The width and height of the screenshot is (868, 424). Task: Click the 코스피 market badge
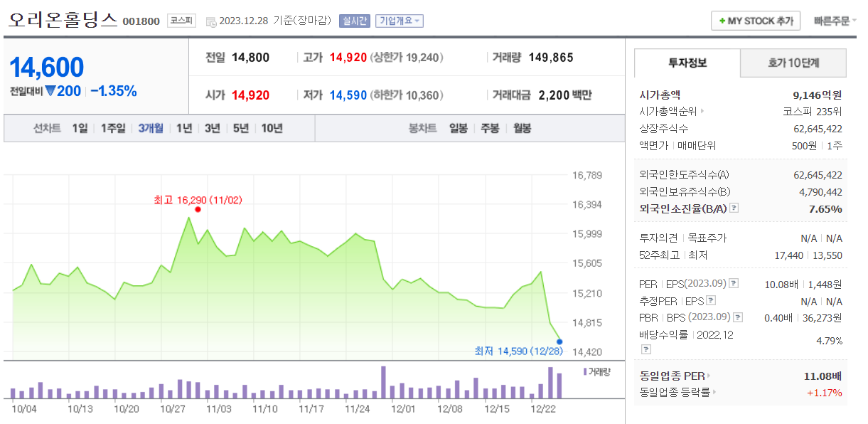coord(181,21)
